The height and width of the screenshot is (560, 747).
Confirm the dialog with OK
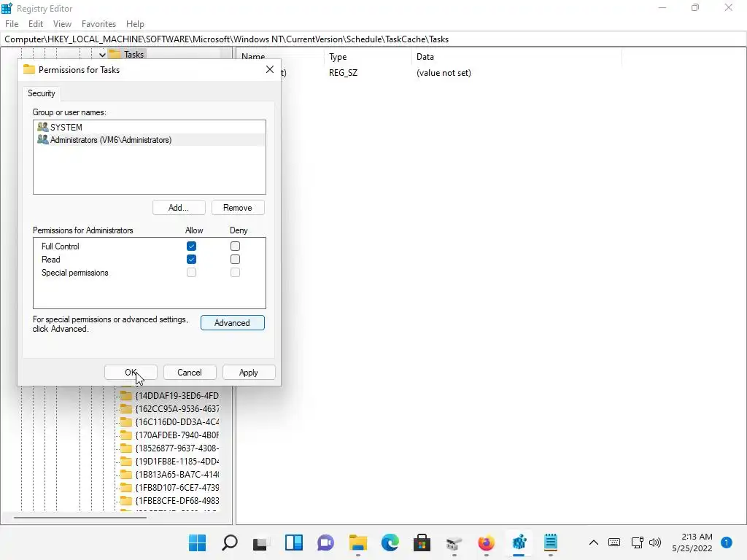[131, 373]
